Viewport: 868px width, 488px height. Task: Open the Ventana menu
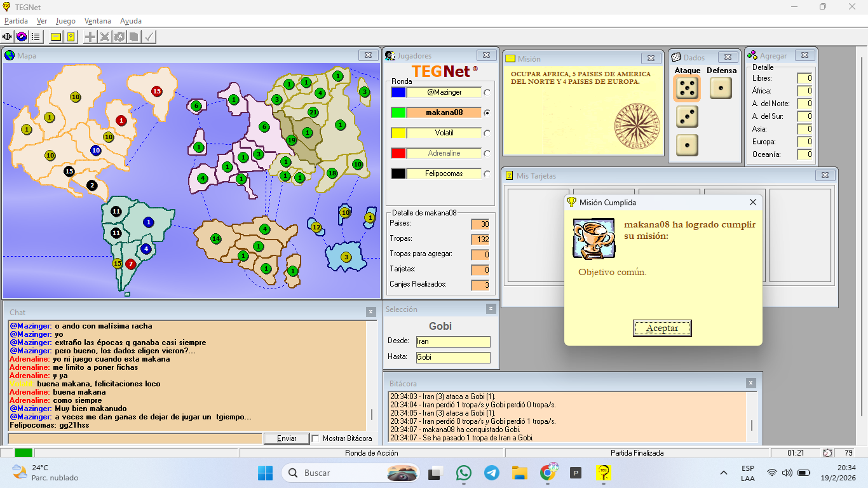97,21
